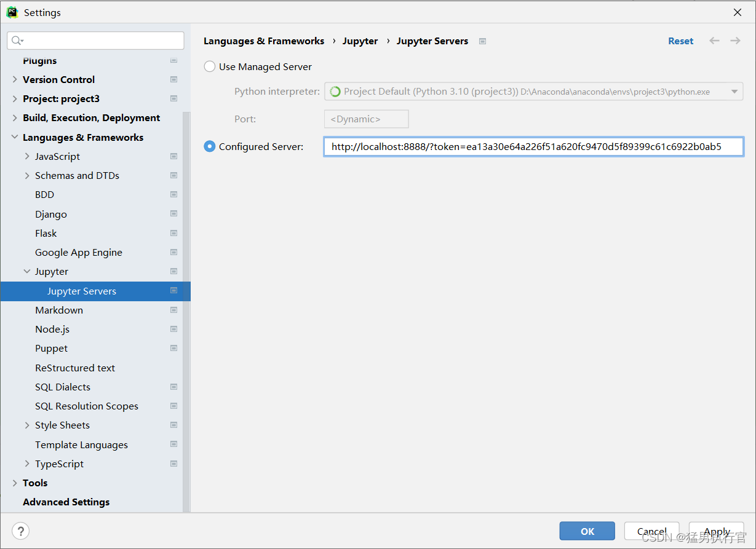The image size is (756, 549).
Task: Click the back navigation arrow
Action: click(714, 41)
